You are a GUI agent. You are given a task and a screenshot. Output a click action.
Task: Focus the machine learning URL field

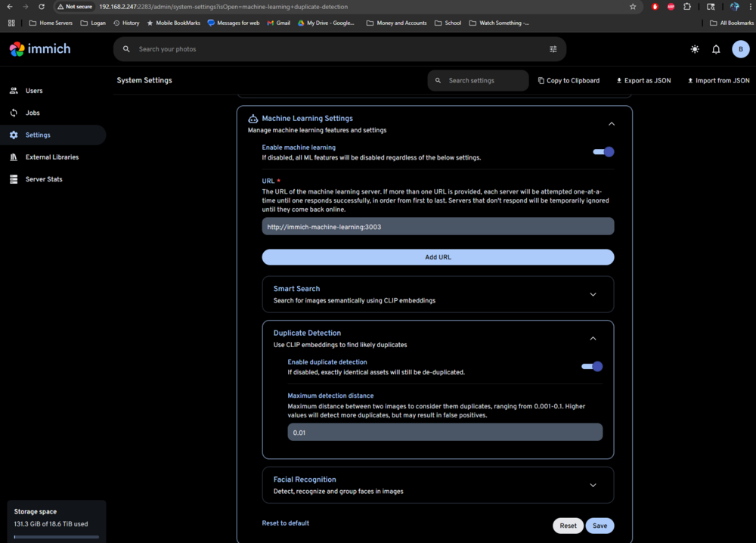click(438, 227)
